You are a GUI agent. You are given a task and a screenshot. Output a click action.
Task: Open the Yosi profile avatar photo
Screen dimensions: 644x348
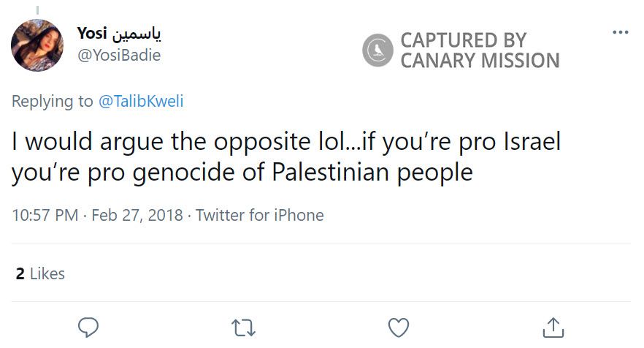click(37, 45)
